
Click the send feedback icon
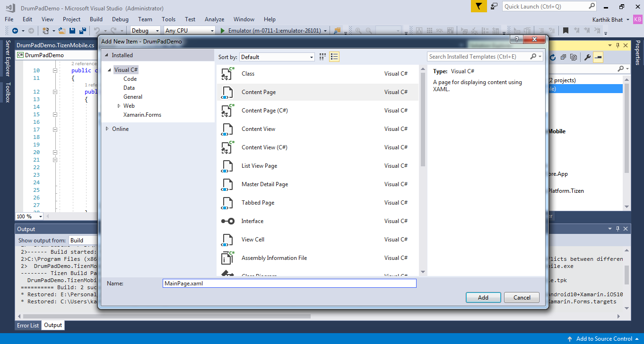pos(494,6)
